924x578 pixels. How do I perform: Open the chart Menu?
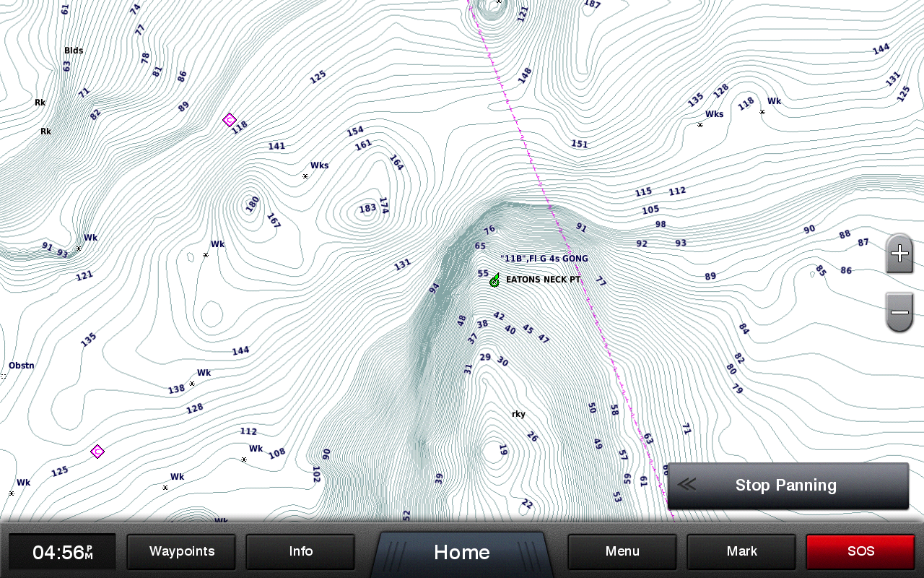click(622, 552)
